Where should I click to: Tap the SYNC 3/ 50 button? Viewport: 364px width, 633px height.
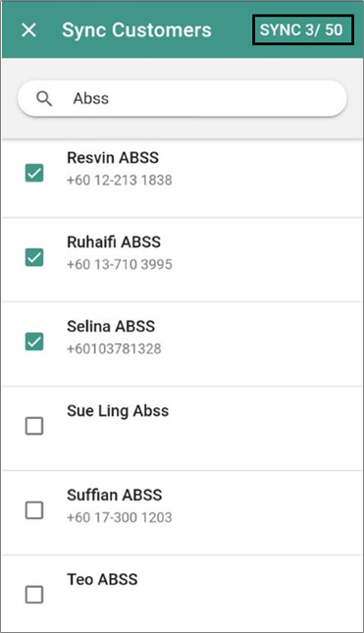(x=303, y=29)
